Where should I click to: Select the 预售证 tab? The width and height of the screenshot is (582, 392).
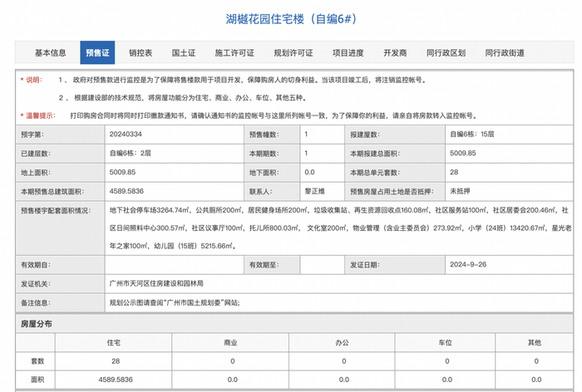point(97,53)
